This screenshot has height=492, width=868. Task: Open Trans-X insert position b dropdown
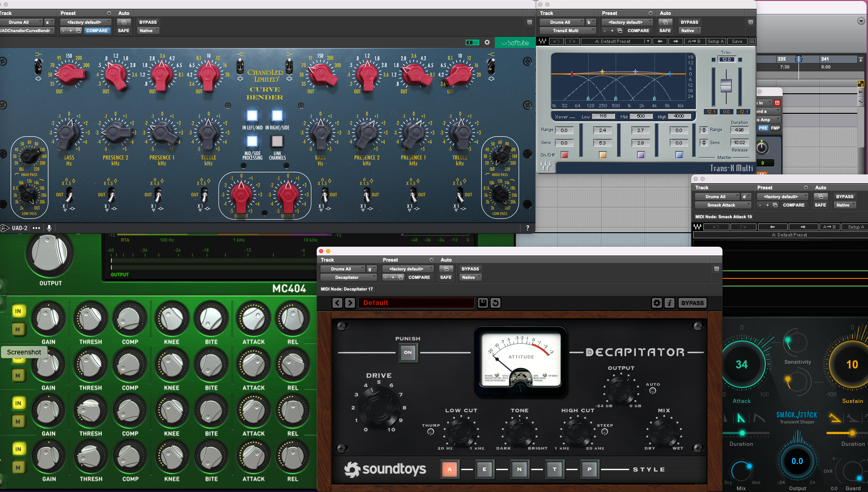[590, 22]
